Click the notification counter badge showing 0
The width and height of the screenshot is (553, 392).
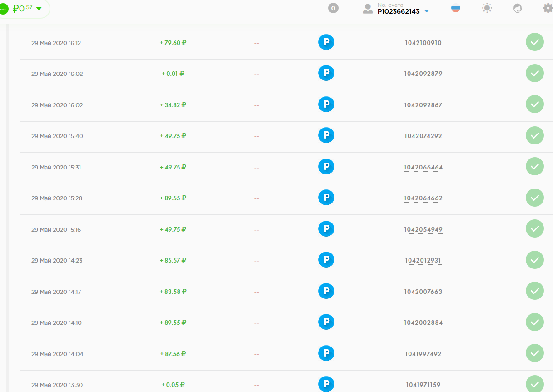(333, 8)
